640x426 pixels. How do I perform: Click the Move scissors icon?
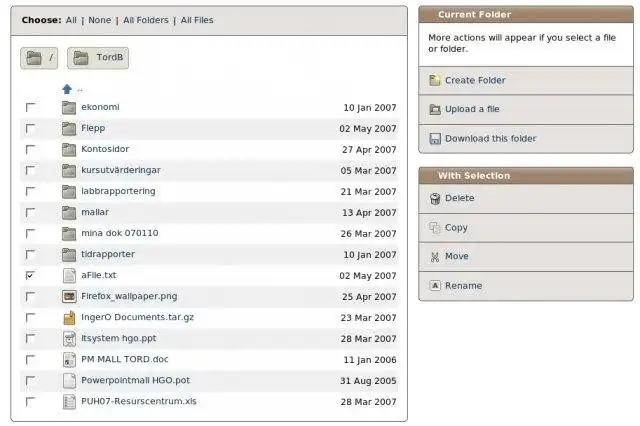click(x=435, y=257)
